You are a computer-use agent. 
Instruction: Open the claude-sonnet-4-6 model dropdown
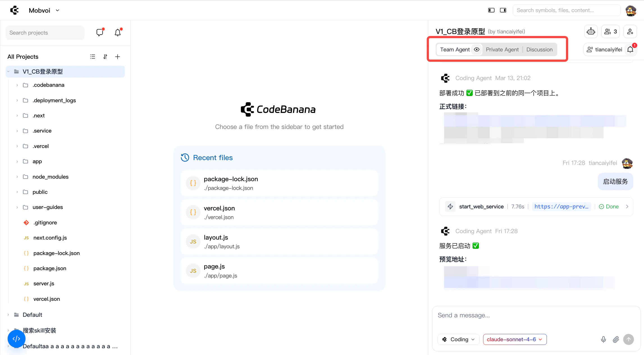[515, 339]
